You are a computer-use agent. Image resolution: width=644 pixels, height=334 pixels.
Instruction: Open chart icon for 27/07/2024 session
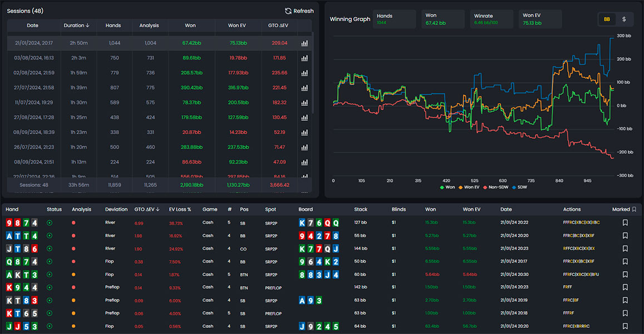pyautogui.click(x=304, y=88)
